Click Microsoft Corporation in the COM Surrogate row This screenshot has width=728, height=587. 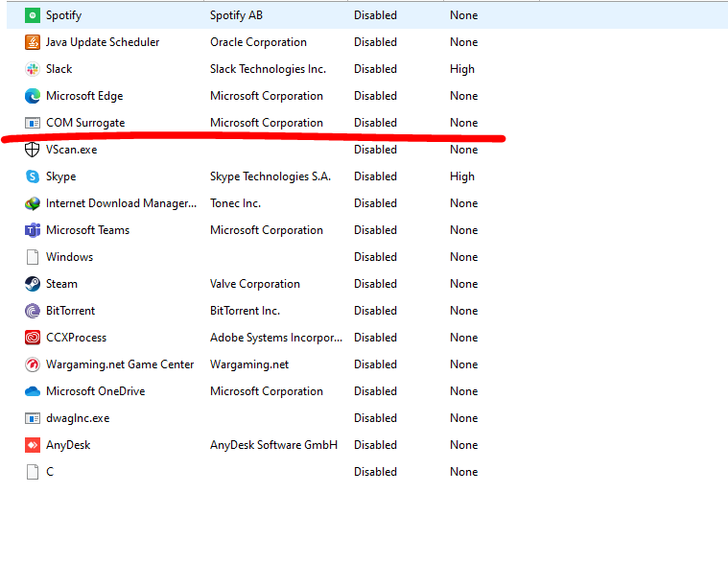pyautogui.click(x=267, y=123)
